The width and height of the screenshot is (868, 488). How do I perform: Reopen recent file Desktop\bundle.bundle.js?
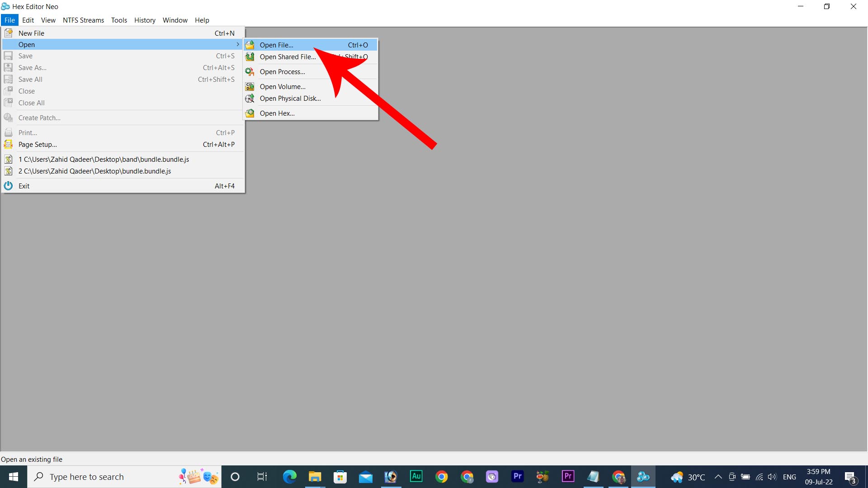[95, 171]
